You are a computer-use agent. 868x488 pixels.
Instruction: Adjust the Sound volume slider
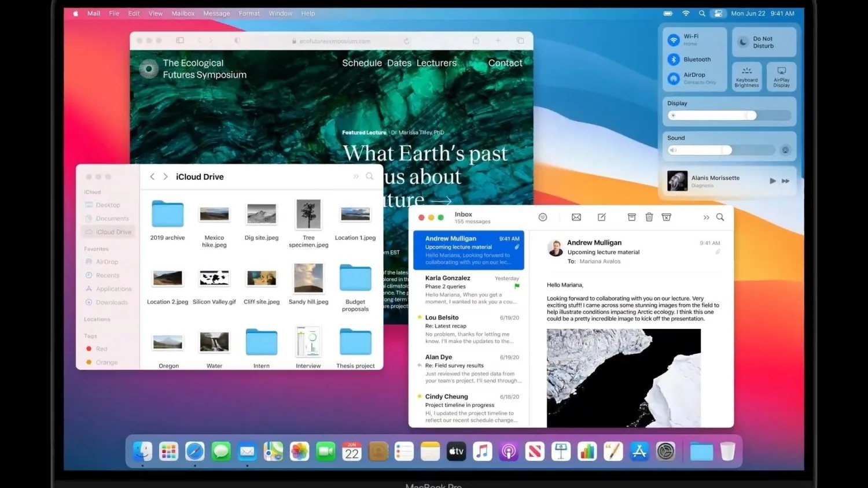click(721, 150)
